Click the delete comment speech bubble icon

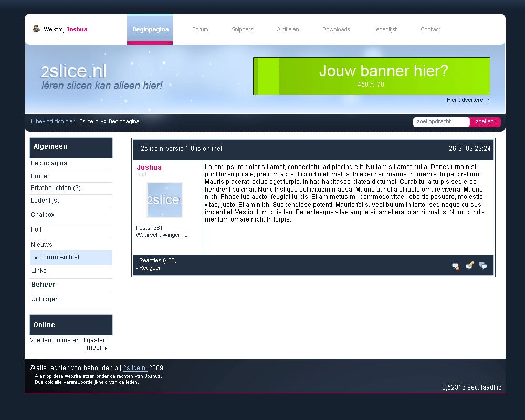(456, 266)
